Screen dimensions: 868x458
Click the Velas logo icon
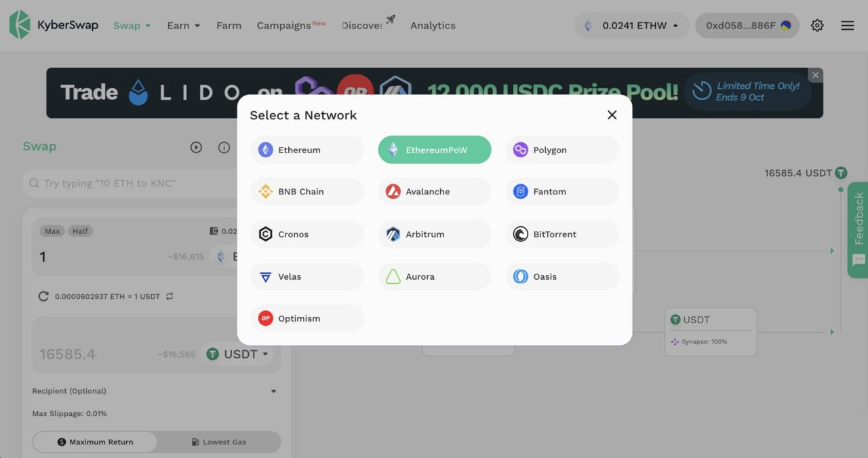click(x=266, y=276)
